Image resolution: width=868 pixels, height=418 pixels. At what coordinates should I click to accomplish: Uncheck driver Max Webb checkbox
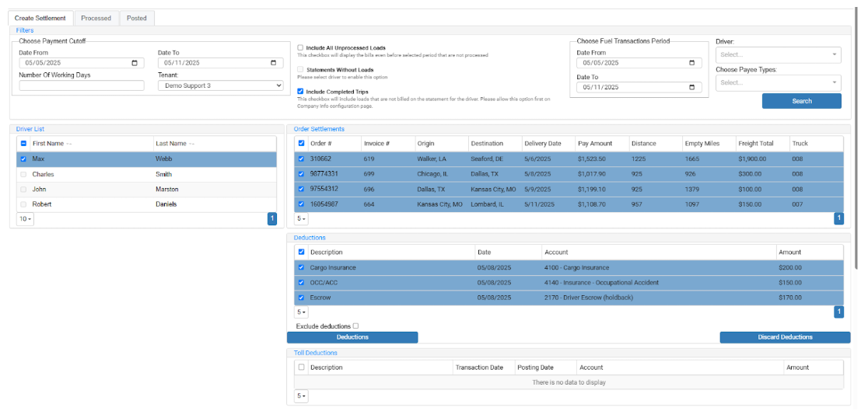[23, 158]
